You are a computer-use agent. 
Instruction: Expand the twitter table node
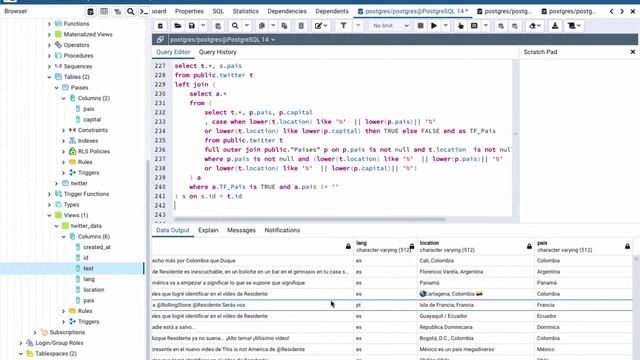pyautogui.click(x=56, y=183)
